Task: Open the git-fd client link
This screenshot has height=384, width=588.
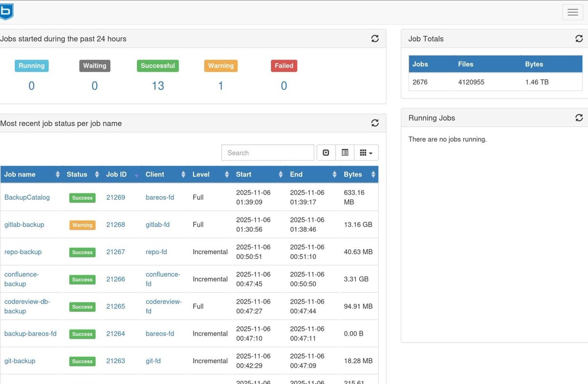Action: 153,361
